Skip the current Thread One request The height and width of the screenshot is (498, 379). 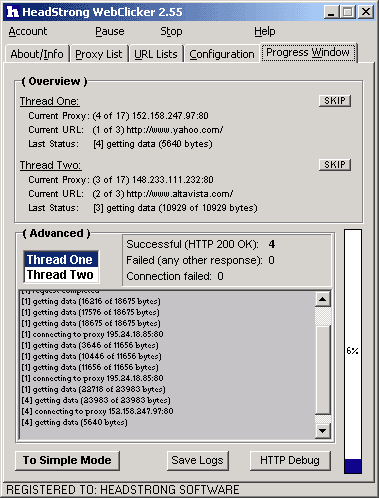(x=335, y=100)
